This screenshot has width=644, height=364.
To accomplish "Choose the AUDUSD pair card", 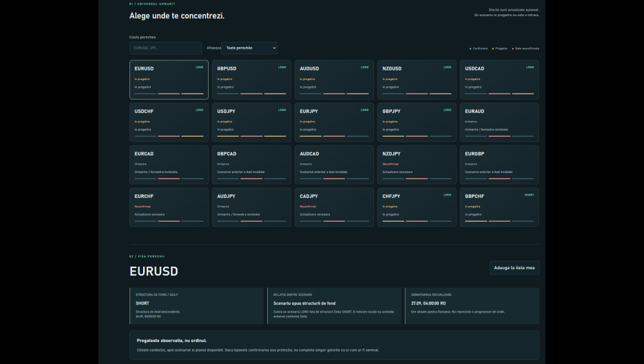I will click(334, 80).
